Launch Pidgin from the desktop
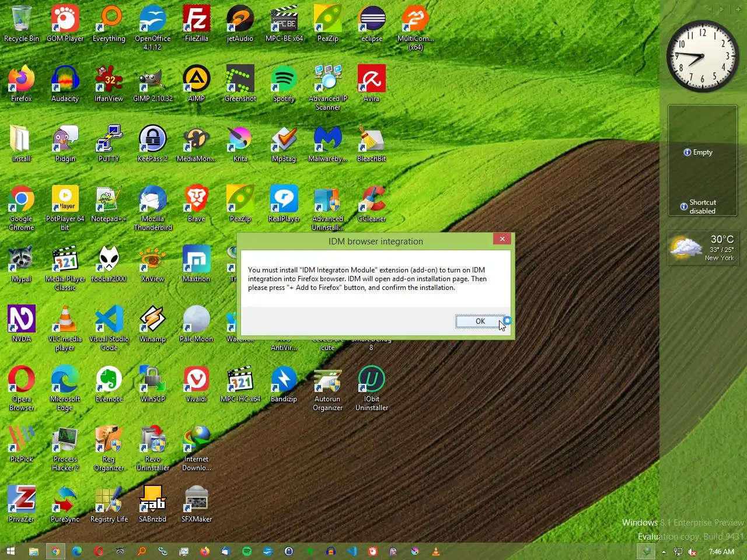 click(x=65, y=144)
